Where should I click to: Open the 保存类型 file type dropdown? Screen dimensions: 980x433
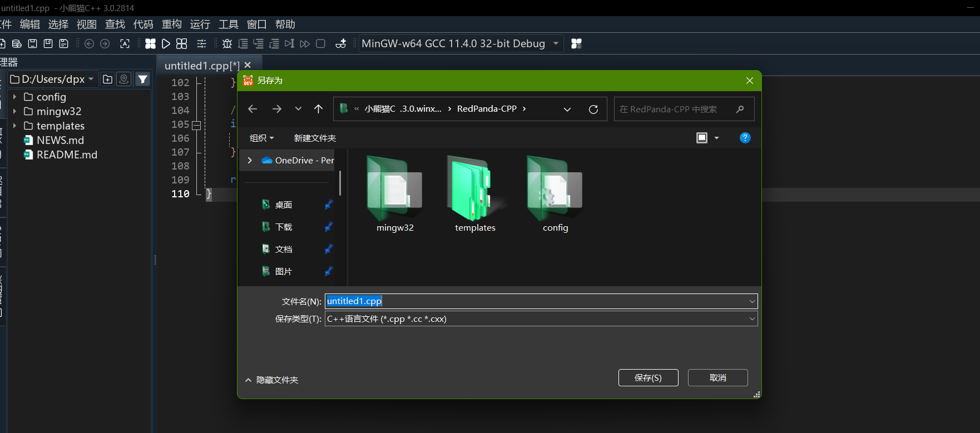click(x=541, y=318)
